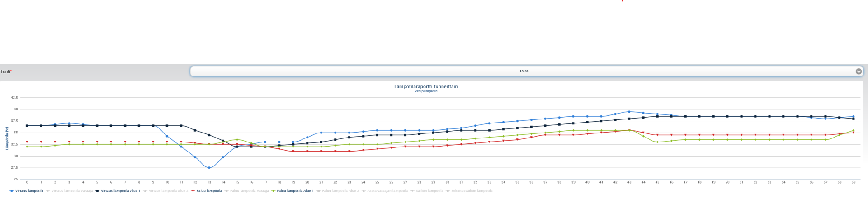
Task: Click the chart title Lämpötilaraportti tunneittain
Action: click(x=426, y=86)
